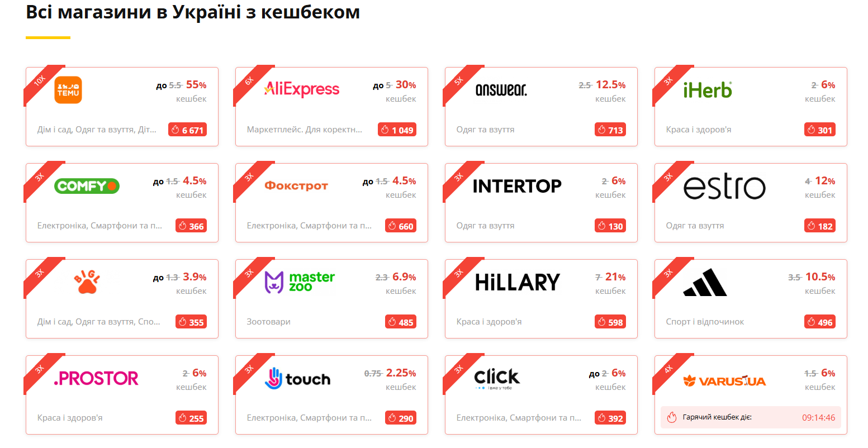Click the 6 671 flame badge on Temu
This screenshot has height=448, width=868.
click(187, 130)
